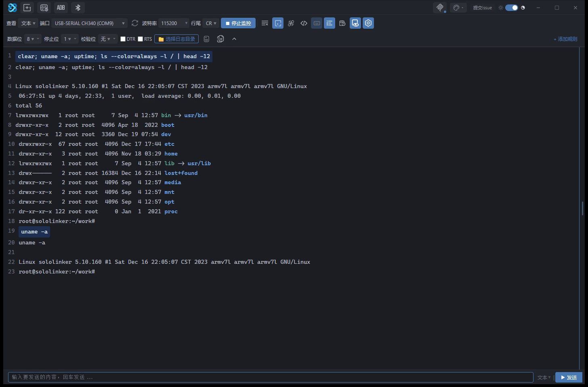The image size is (588, 387).
Task: Open the serial device tool icon
Action: [44, 8]
